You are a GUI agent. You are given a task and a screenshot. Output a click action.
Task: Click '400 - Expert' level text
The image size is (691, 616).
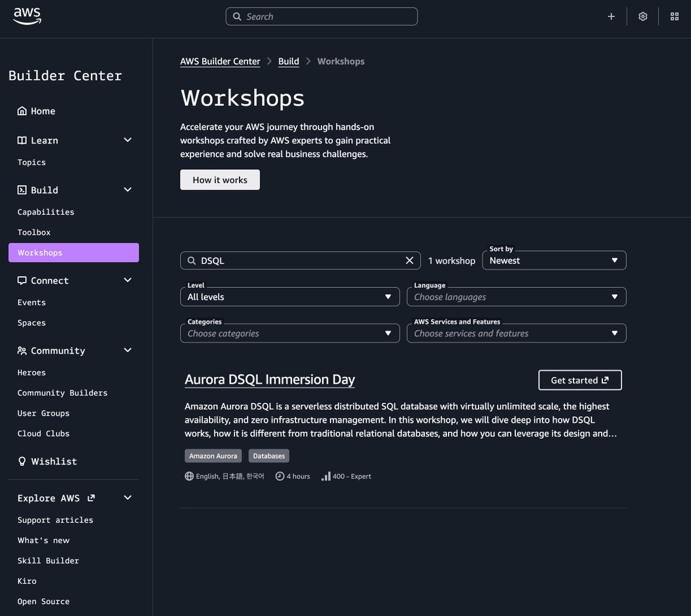tap(352, 476)
